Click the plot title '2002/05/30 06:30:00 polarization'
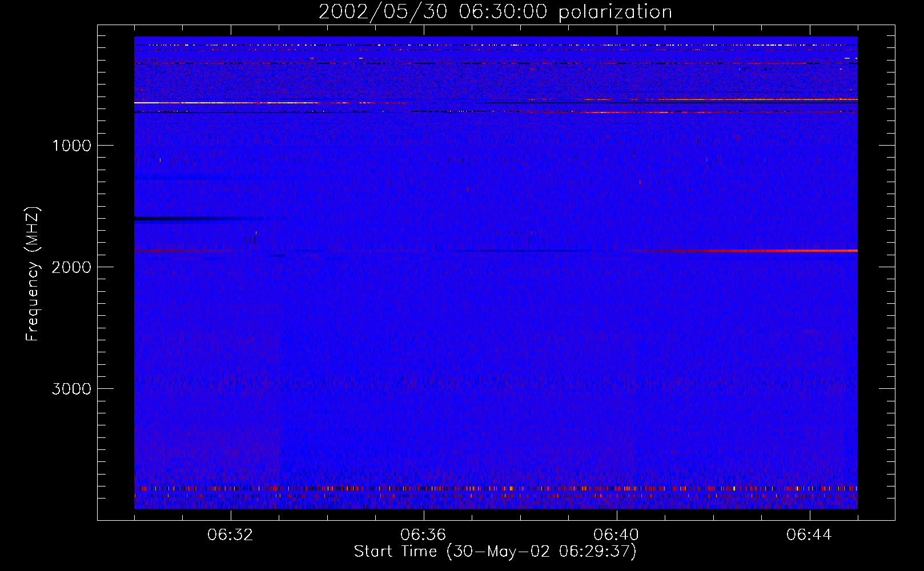The image size is (924, 571). click(x=495, y=12)
